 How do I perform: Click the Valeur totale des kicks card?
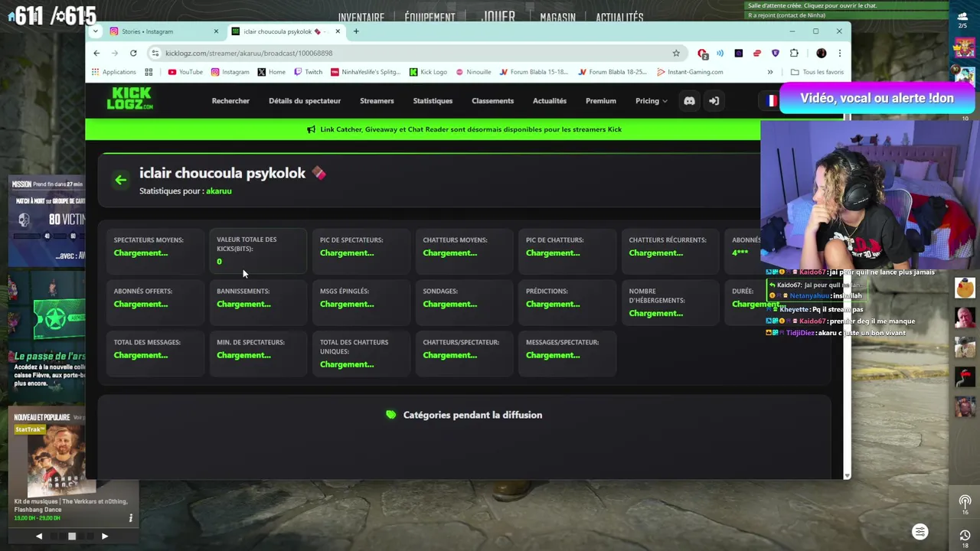(x=258, y=251)
